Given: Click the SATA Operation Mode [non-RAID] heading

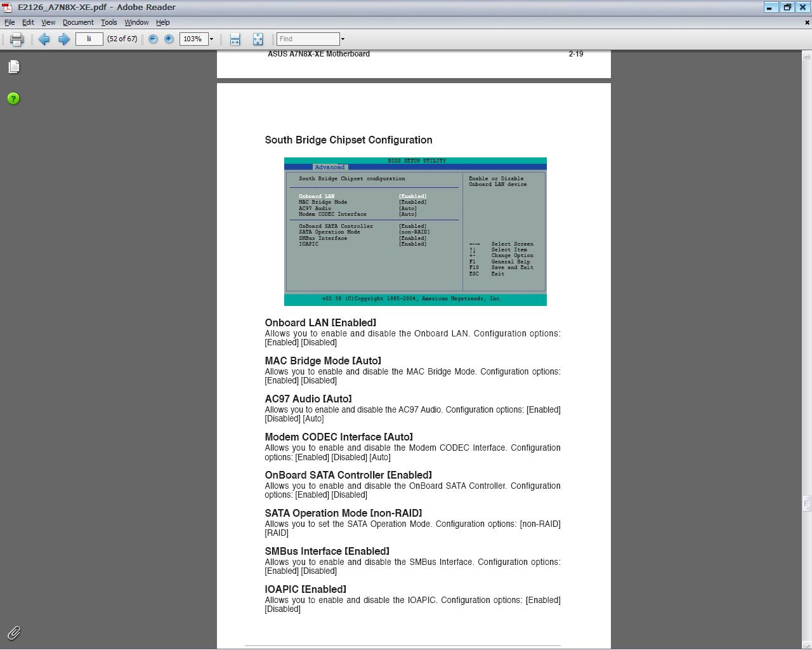Looking at the screenshot, I should (x=343, y=513).
